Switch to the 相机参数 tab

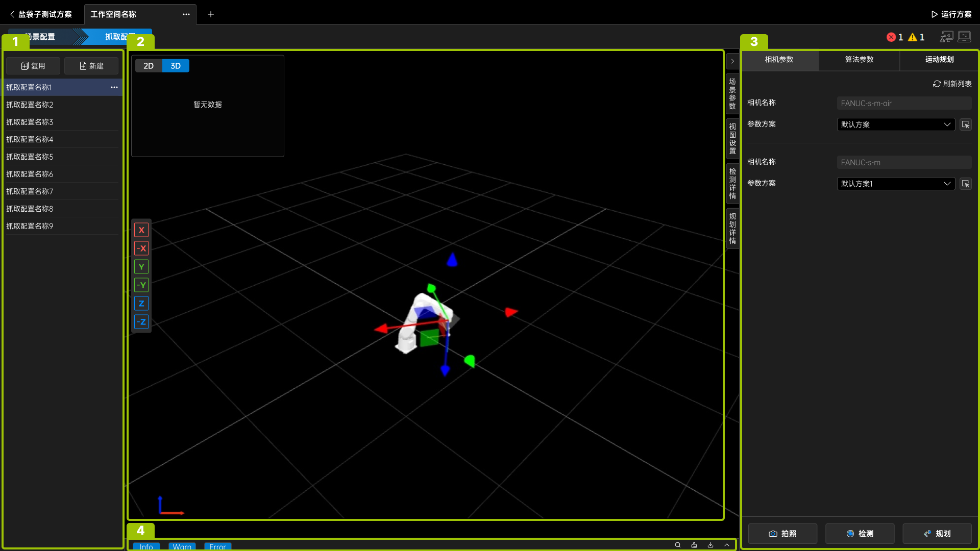[x=779, y=60]
